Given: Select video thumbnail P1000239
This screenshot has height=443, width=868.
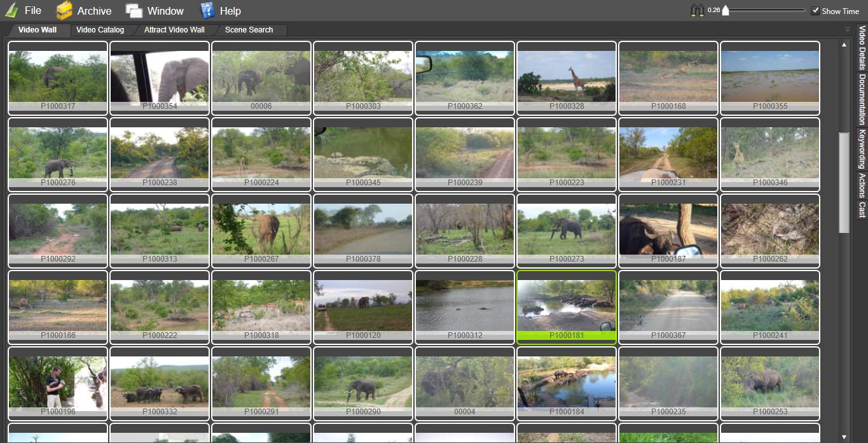Looking at the screenshot, I should [465, 155].
